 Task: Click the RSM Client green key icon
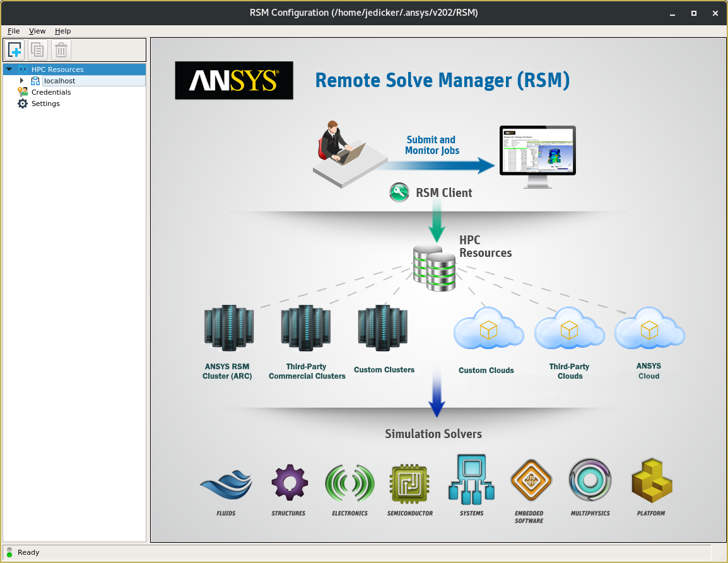click(x=399, y=193)
